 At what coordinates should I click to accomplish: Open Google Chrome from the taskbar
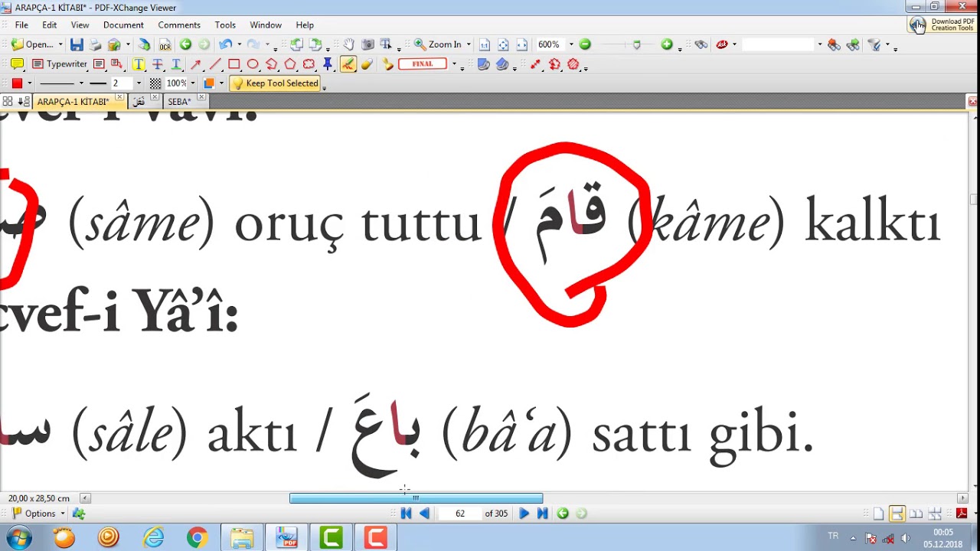tap(197, 538)
